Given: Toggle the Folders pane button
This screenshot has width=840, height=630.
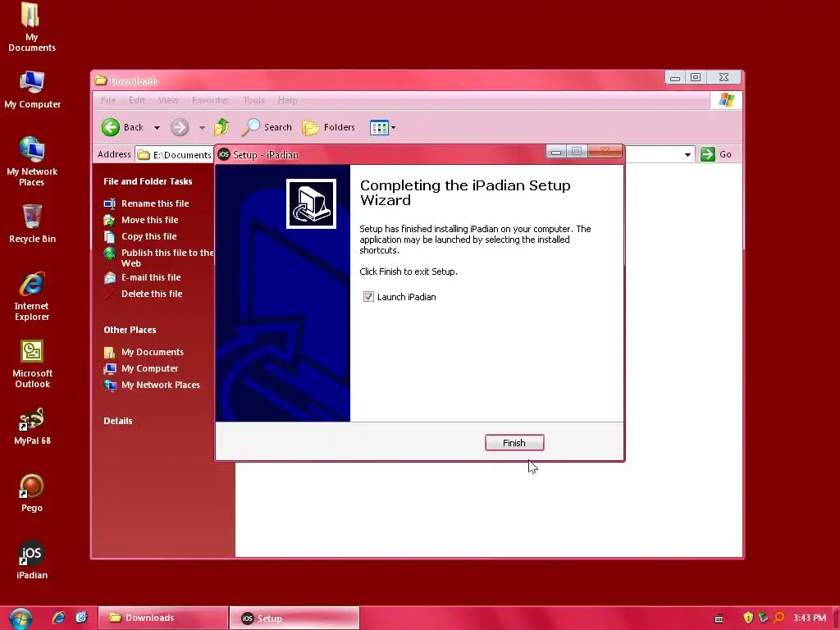Looking at the screenshot, I should (328, 127).
